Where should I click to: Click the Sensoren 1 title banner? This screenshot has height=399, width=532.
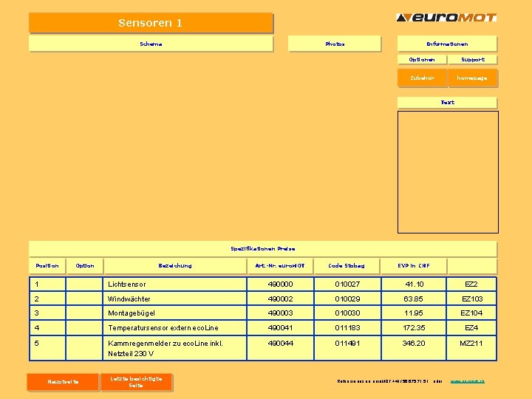[151, 23]
